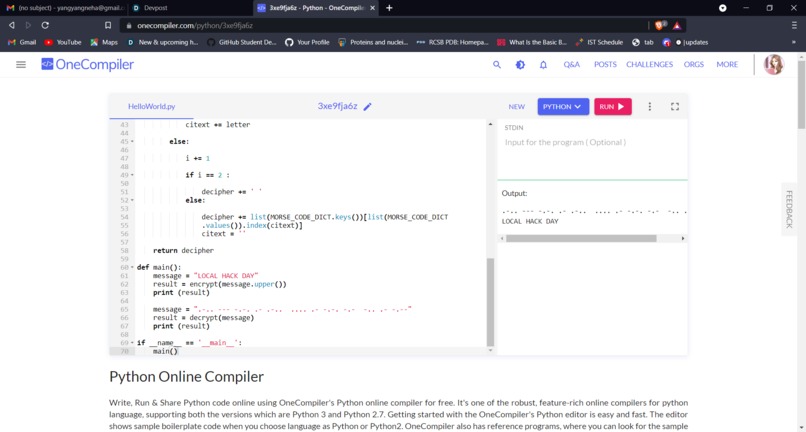This screenshot has height=432, width=806.
Task: Select the HelloWorld.py file tab
Action: tap(152, 106)
